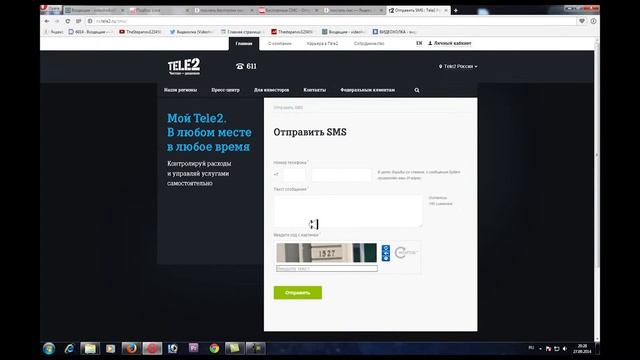Click the operator code field after +7
This screenshot has height=360, width=640.
pos(294,175)
